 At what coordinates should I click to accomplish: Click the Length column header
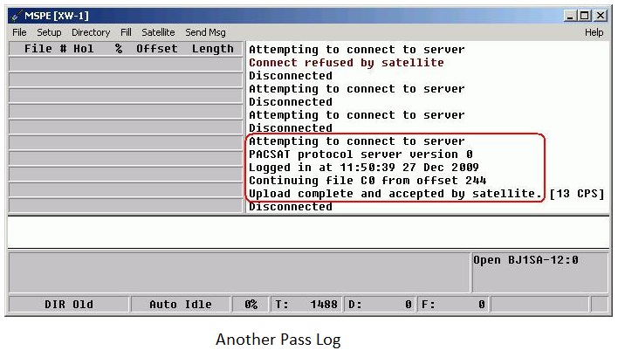coord(212,49)
